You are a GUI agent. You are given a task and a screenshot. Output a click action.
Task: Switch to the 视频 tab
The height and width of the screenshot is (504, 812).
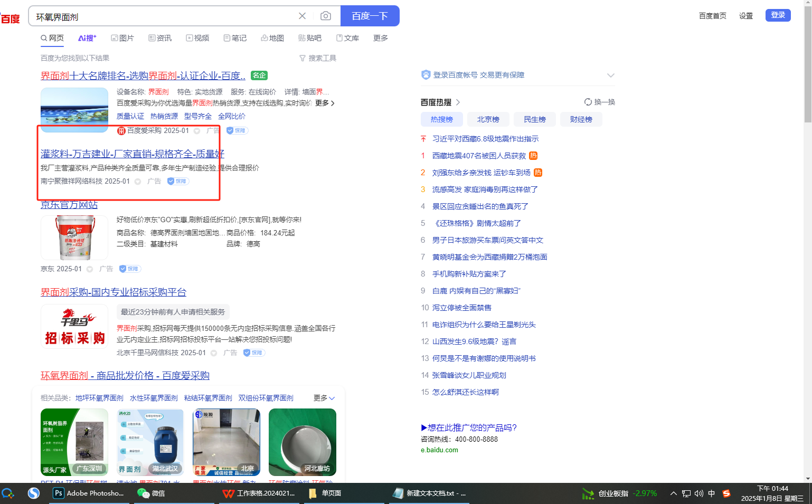(x=197, y=38)
